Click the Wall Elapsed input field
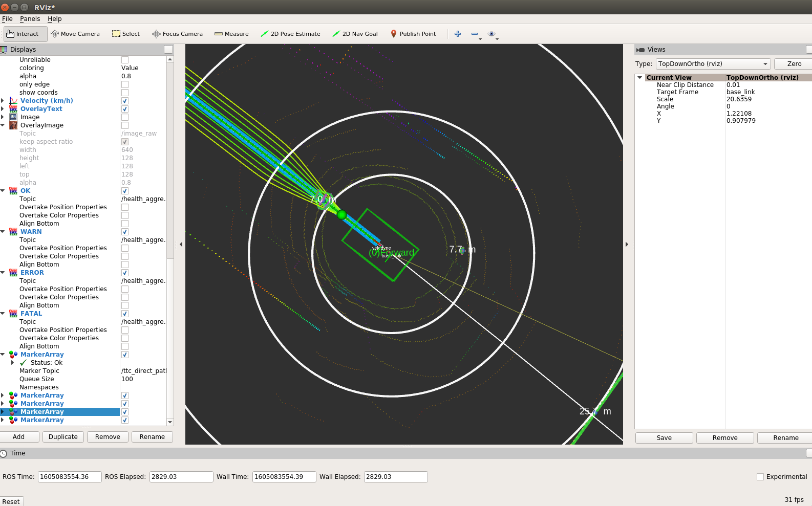Screen dimensions: 812x506 tap(396, 477)
